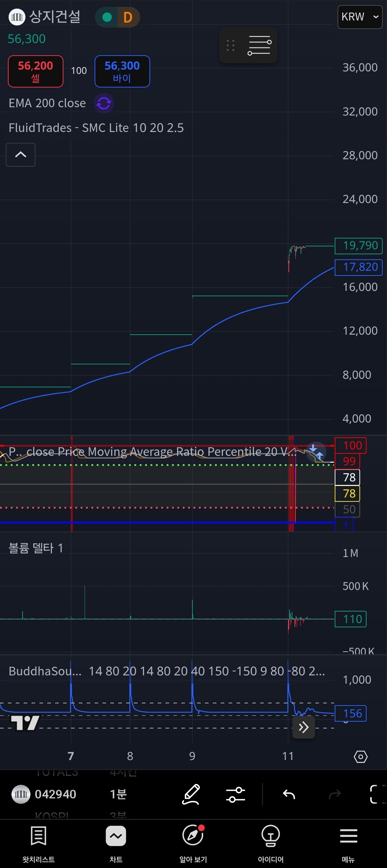Viewport: 387px width, 868px height.
Task: Tap the blue arrows collapse pane icon
Action: coord(316,452)
